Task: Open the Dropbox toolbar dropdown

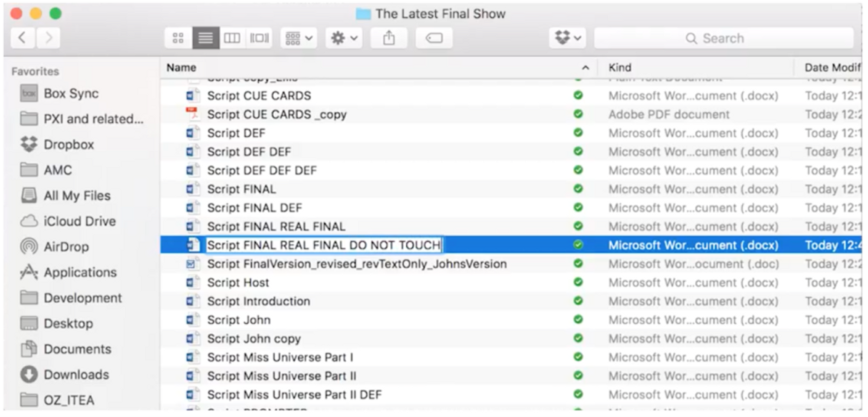Action: point(568,38)
